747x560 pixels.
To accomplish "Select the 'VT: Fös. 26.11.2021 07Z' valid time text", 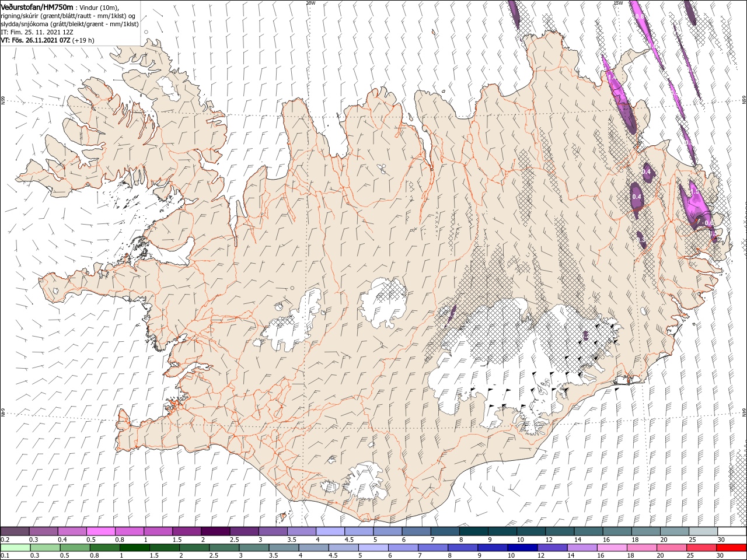I will coord(36,40).
